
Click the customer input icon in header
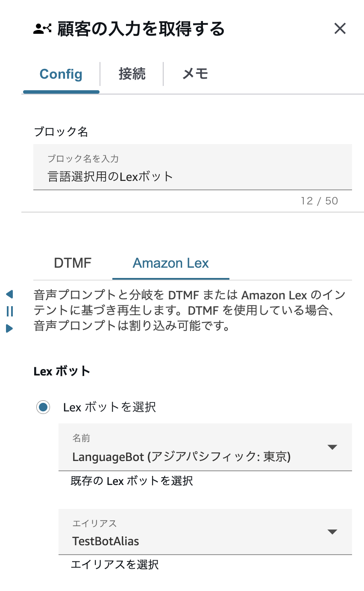pyautogui.click(x=42, y=29)
